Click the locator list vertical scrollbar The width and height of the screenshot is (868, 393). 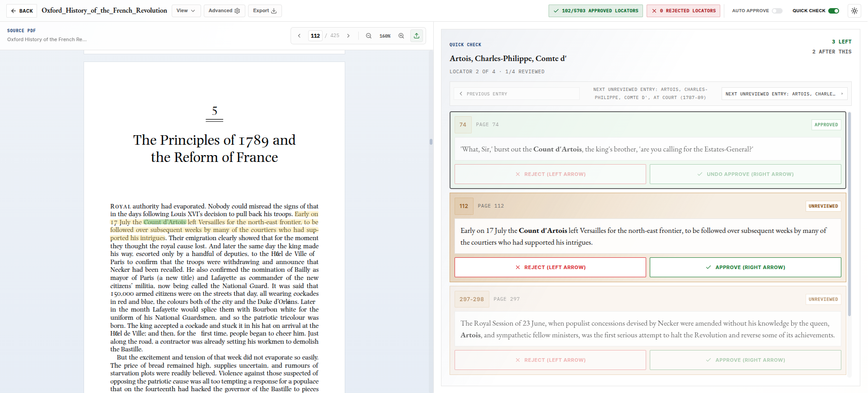point(849,213)
